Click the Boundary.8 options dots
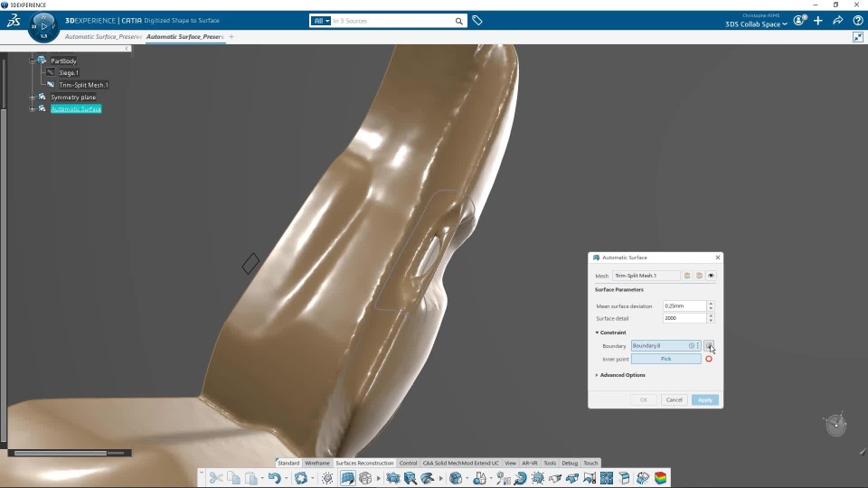 697,346
